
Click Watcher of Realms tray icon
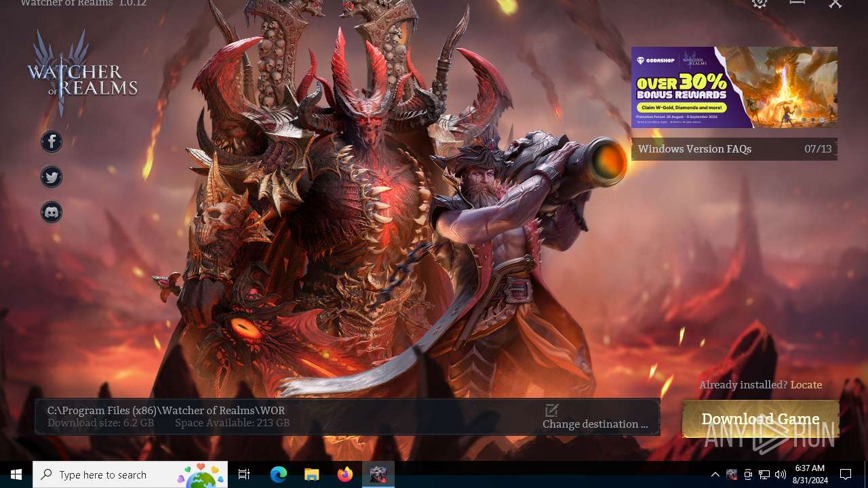pos(731,474)
